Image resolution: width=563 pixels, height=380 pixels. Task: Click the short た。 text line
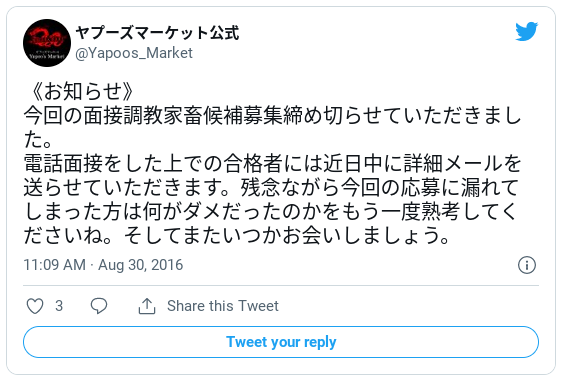coord(38,140)
